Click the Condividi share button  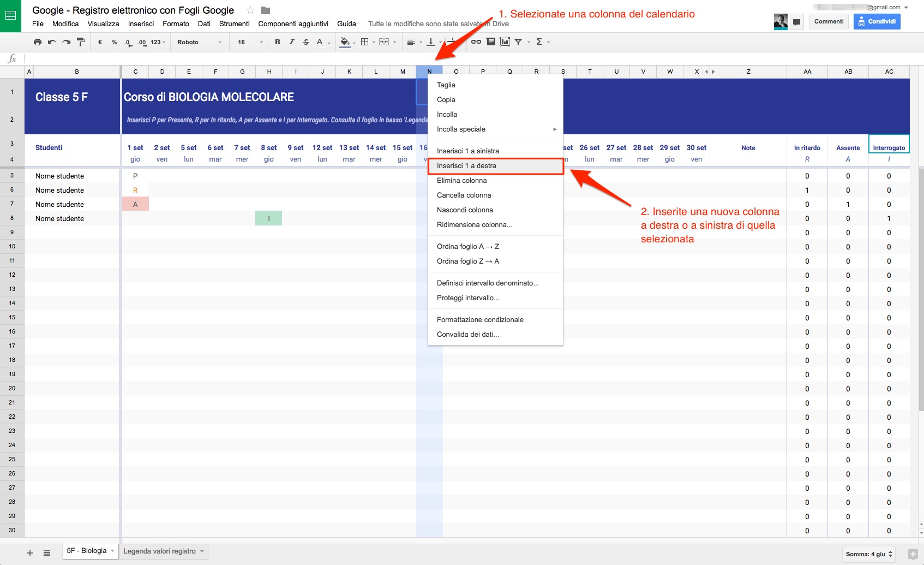click(x=877, y=21)
